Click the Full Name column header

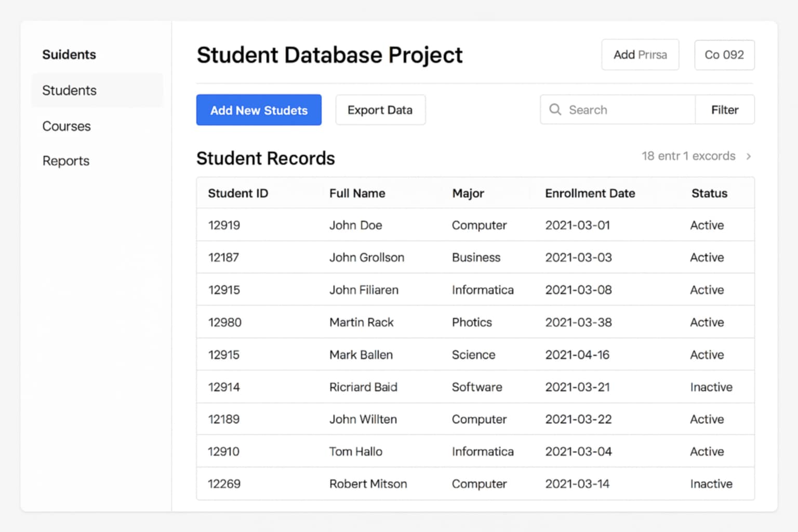point(357,193)
